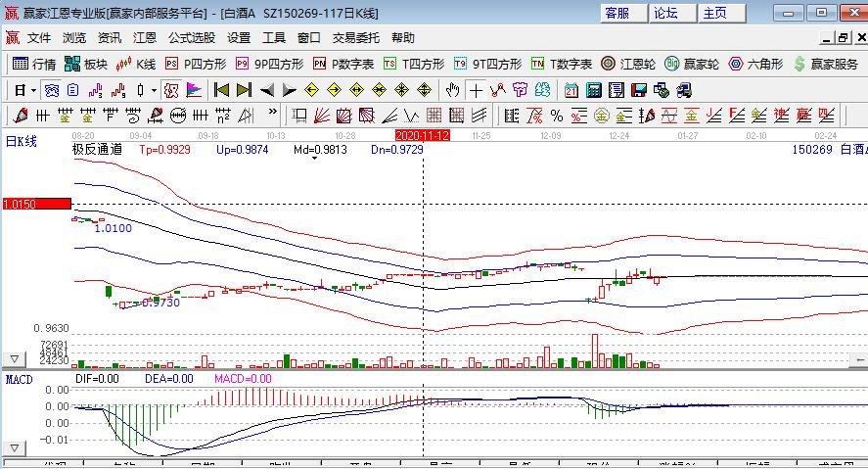This screenshot has height=469, width=868.
Task: Open the 窗口 menu
Action: (309, 37)
